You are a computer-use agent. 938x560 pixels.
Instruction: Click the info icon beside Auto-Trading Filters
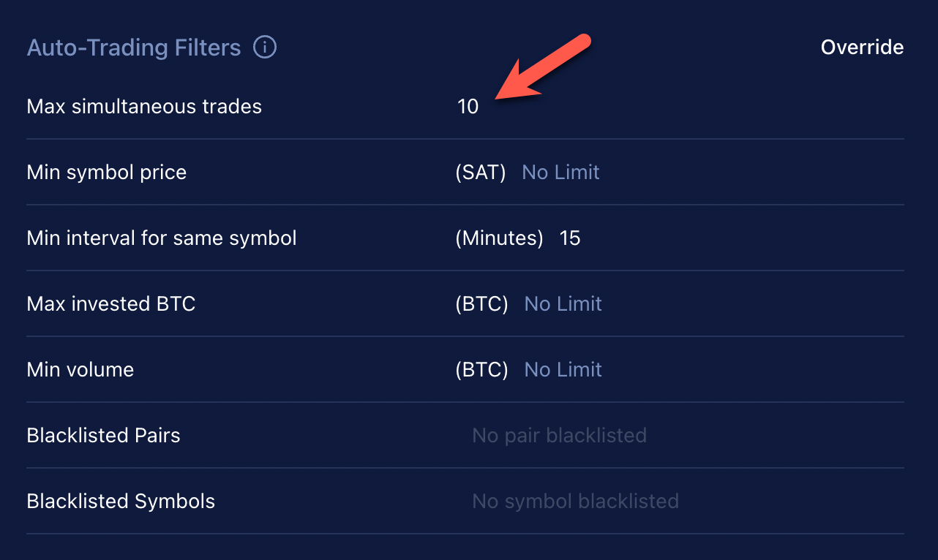click(265, 48)
